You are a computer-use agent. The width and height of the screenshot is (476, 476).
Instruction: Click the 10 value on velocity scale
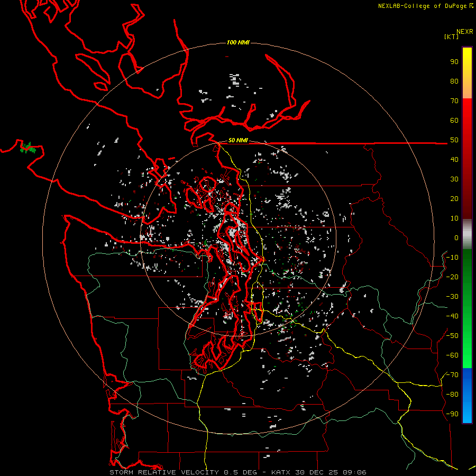pyautogui.click(x=454, y=218)
